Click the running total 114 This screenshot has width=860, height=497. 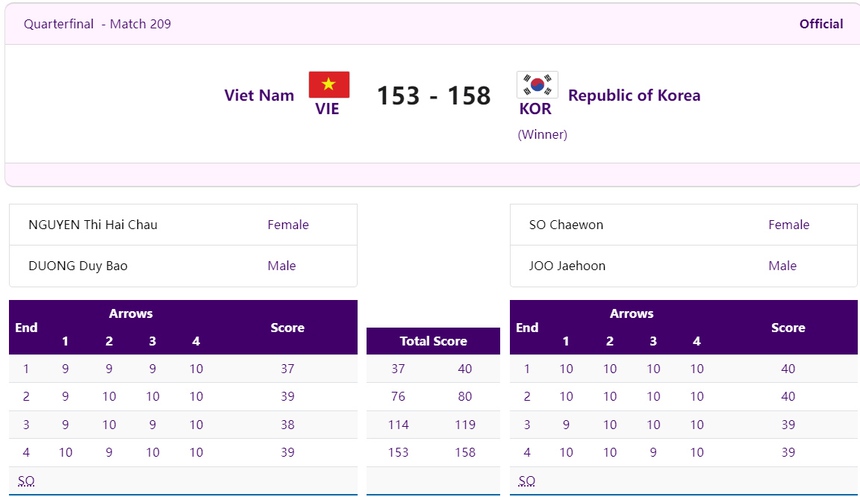(x=398, y=425)
